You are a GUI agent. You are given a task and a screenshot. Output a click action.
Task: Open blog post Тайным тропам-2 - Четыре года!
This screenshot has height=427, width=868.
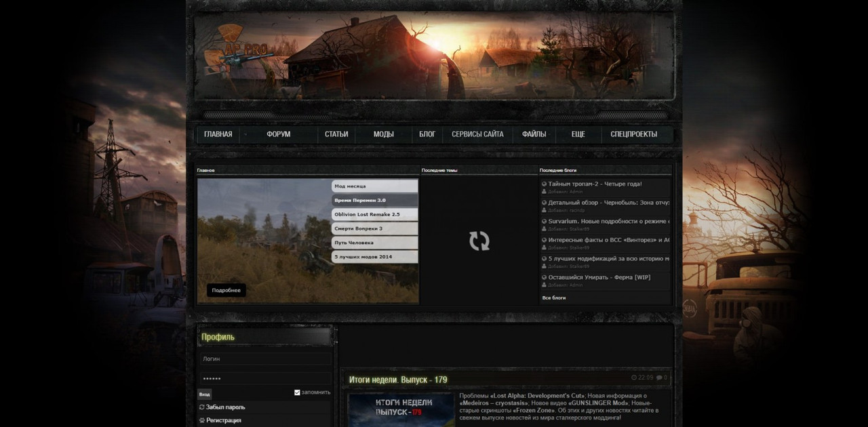[595, 184]
